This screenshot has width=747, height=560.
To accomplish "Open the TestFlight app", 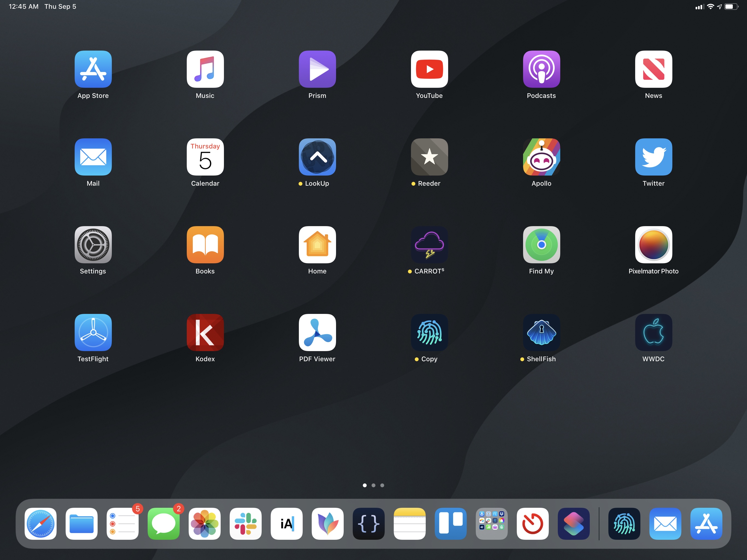I will 93,333.
